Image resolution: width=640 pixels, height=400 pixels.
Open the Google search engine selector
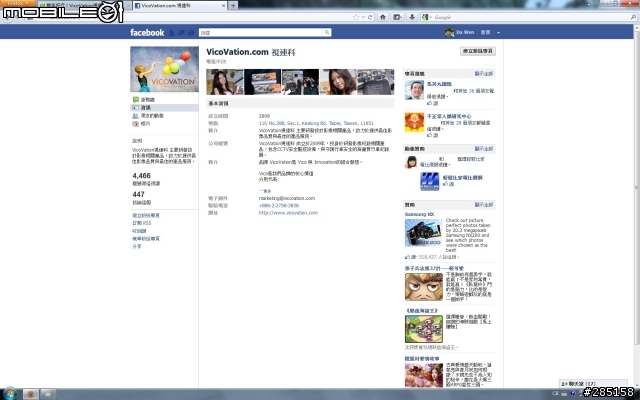427,17
